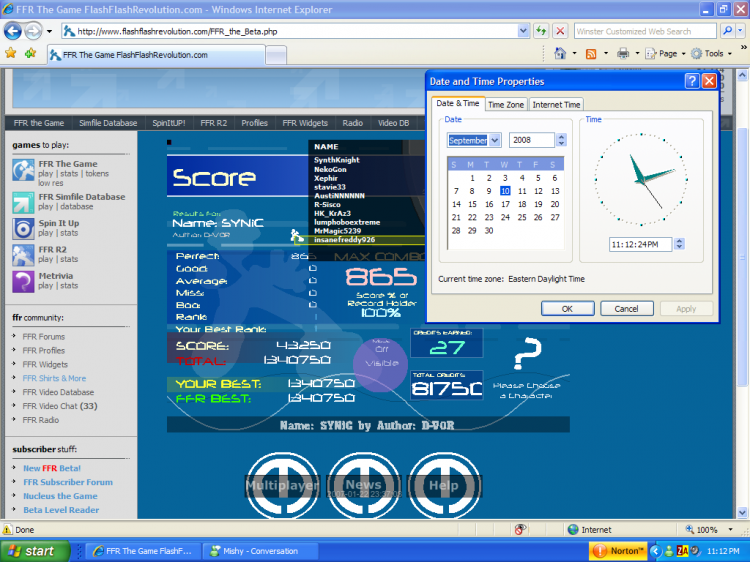Screen dimensions: 750x562
Task: Switch to the Time Zone tab
Action: click(x=506, y=104)
